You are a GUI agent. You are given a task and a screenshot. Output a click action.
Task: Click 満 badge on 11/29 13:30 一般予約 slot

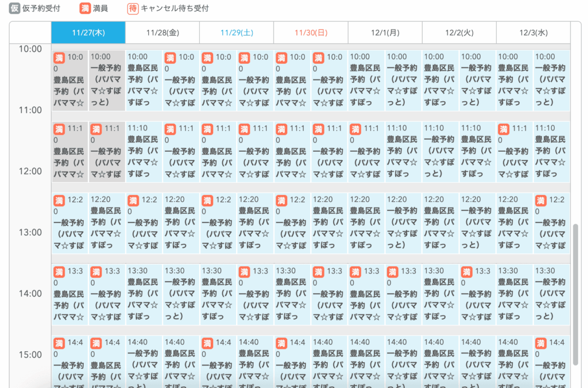(245, 271)
